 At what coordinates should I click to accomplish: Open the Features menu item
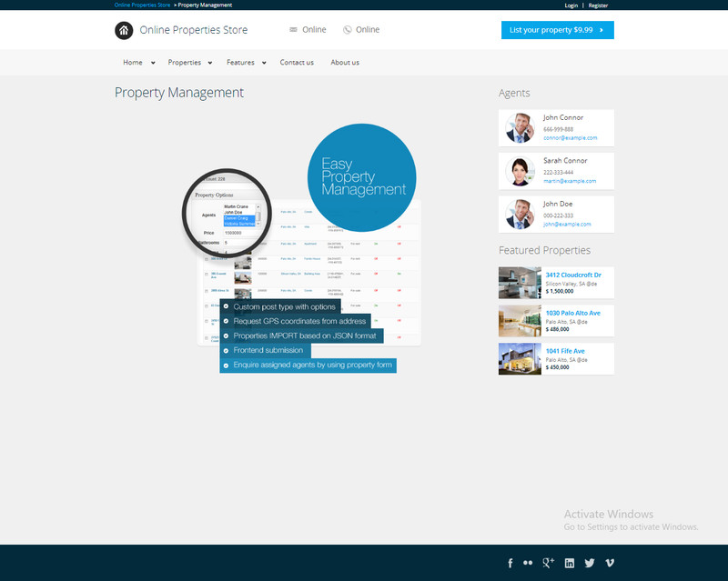[x=240, y=62]
